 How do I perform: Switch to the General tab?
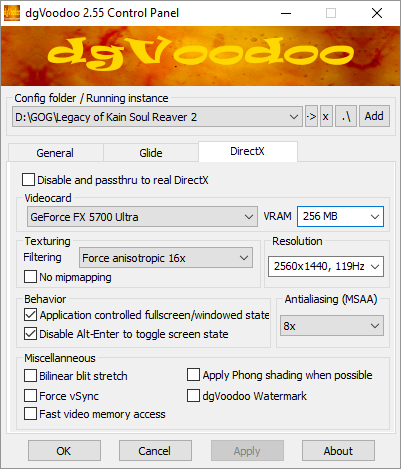55,153
